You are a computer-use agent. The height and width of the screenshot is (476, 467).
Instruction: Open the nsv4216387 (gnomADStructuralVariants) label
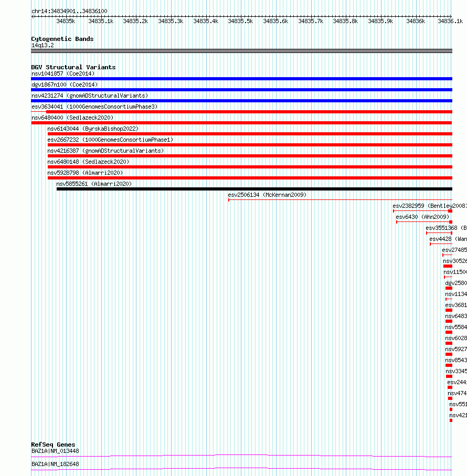tap(105, 151)
